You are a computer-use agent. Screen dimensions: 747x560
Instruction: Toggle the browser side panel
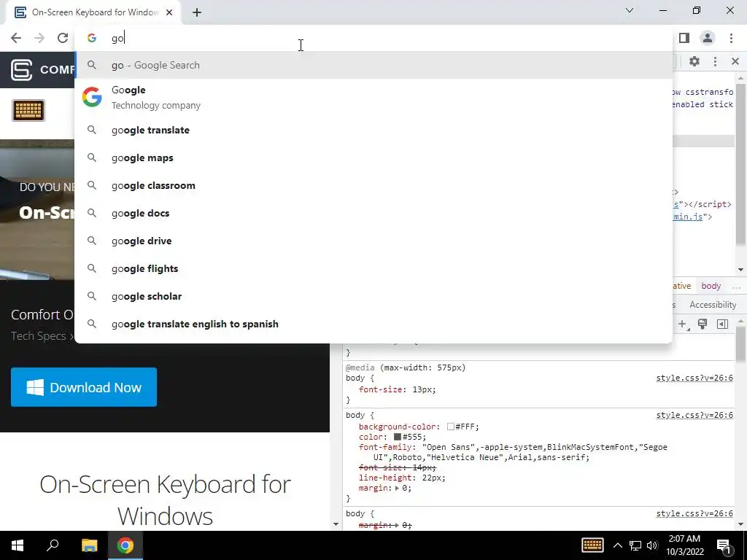click(684, 38)
